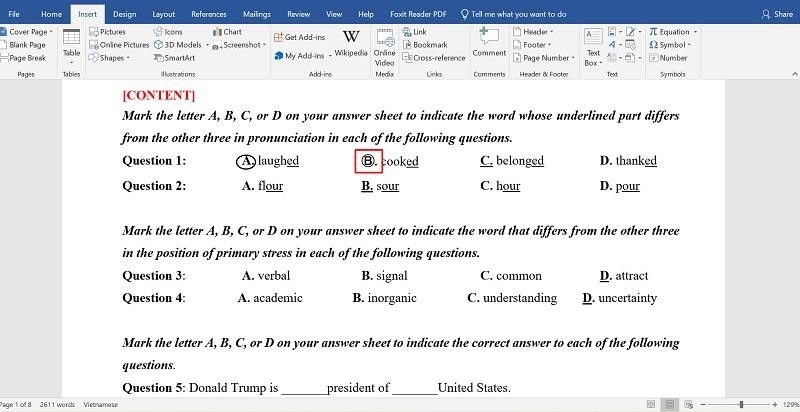The height and width of the screenshot is (412, 800).
Task: Insert Icons from the library
Action: (x=168, y=32)
